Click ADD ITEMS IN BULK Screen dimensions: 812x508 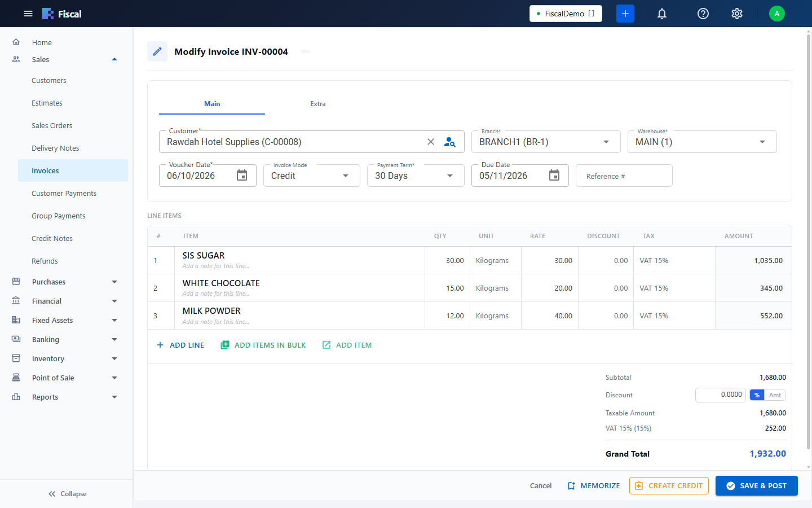(263, 345)
